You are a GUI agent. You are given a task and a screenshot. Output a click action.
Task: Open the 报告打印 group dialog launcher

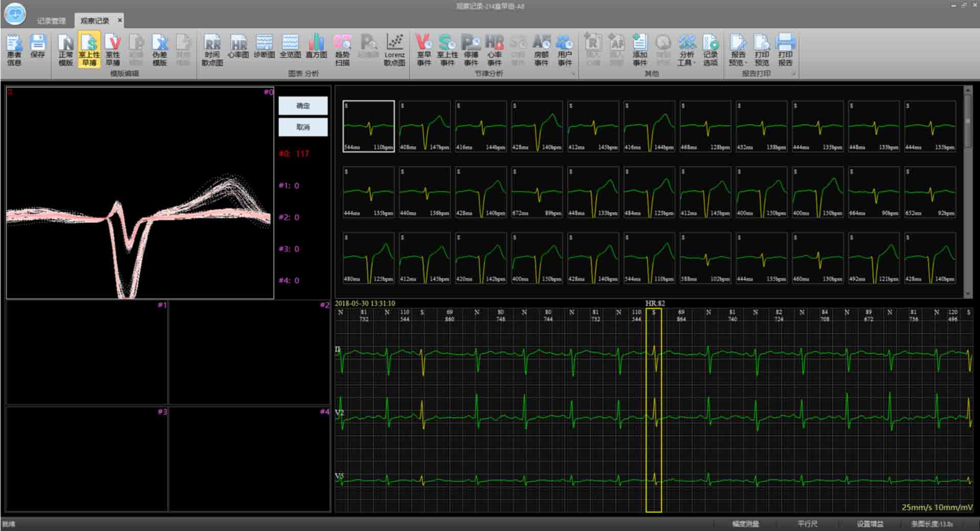click(794, 74)
